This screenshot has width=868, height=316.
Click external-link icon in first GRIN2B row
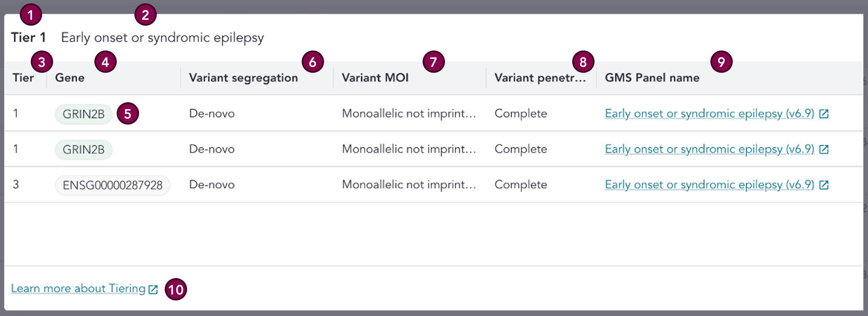pos(824,114)
